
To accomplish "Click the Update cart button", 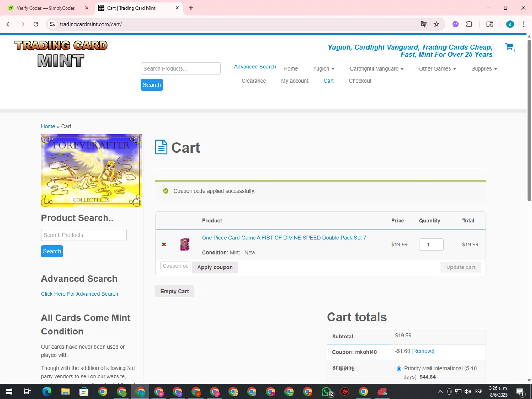I will (x=460, y=267).
